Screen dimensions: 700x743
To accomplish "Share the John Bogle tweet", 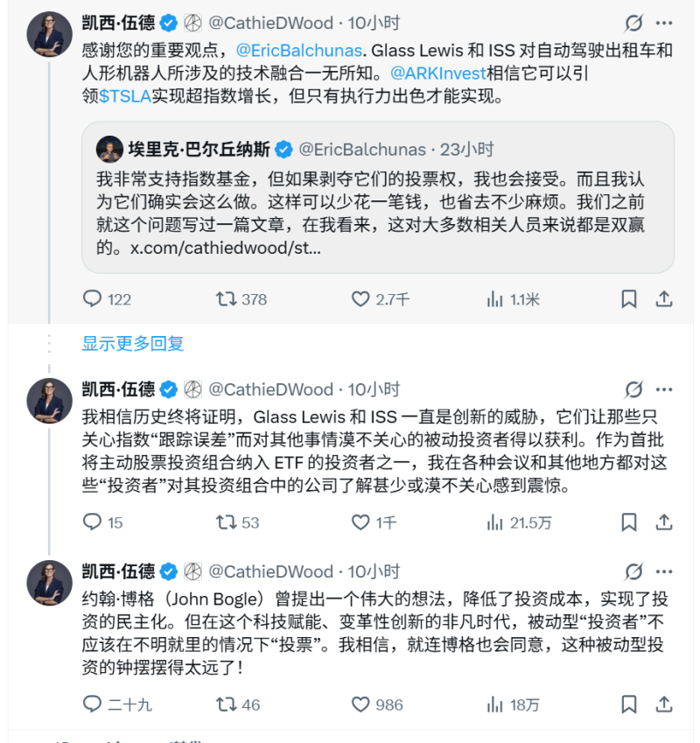I will pyautogui.click(x=664, y=704).
